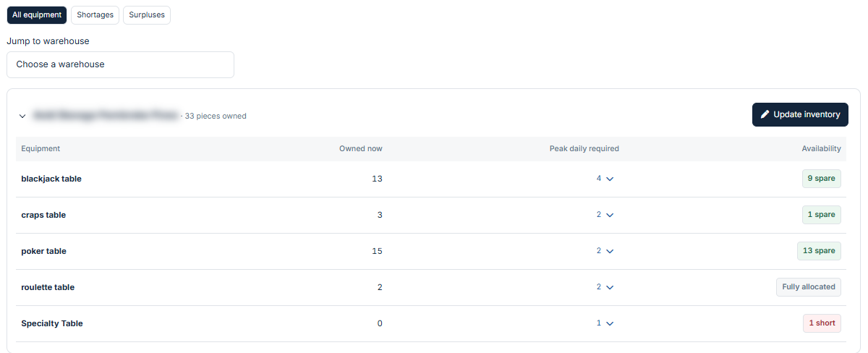The image size is (868, 353).
Task: Click the 13 spare badge
Action: click(819, 251)
